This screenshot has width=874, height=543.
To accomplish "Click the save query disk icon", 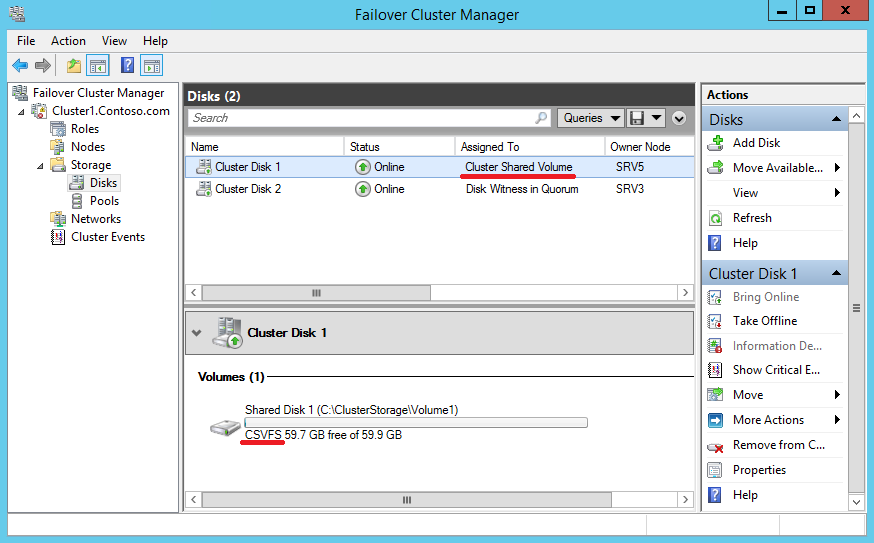I will click(637, 118).
